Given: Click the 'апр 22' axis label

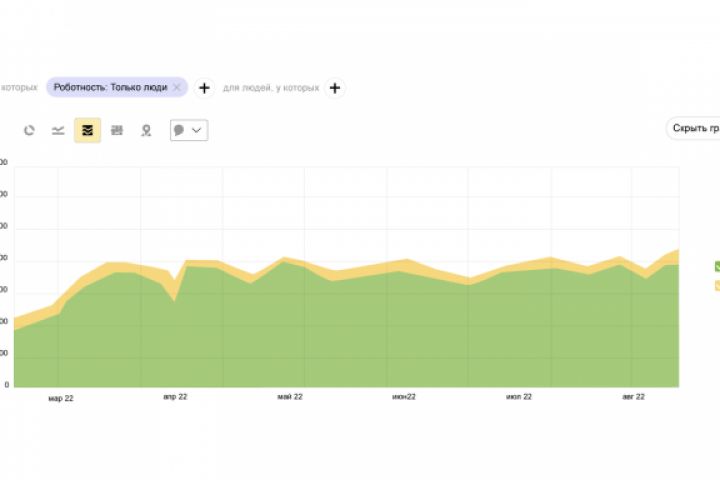Looking at the screenshot, I should (x=175, y=396).
